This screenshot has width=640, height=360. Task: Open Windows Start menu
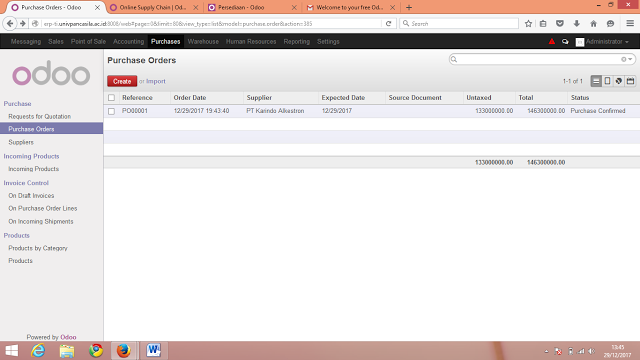pyautogui.click(x=11, y=351)
